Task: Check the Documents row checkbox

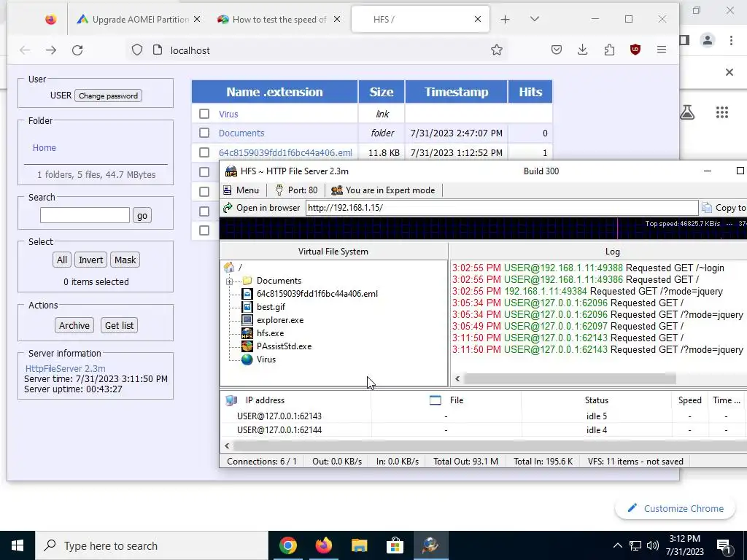Action: coord(204,133)
